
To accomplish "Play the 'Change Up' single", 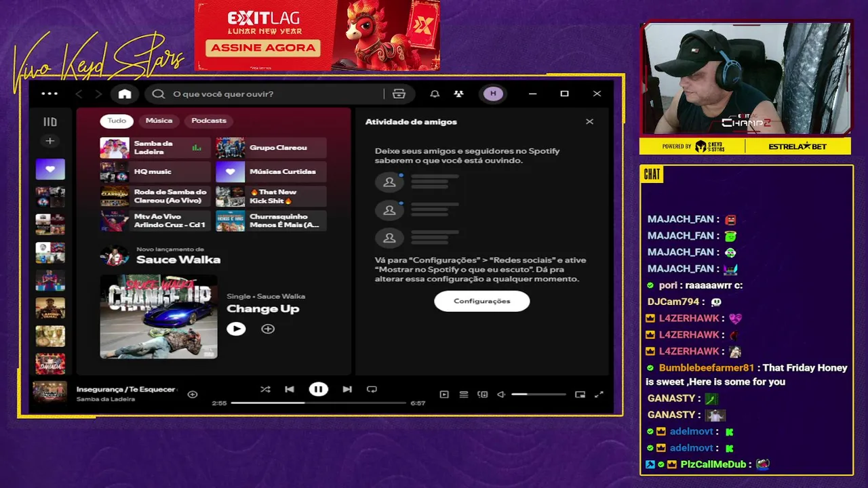I will [236, 329].
